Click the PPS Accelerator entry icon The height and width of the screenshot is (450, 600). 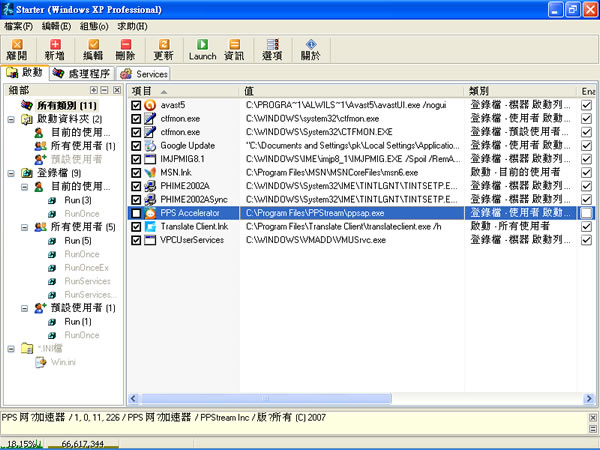pos(150,213)
